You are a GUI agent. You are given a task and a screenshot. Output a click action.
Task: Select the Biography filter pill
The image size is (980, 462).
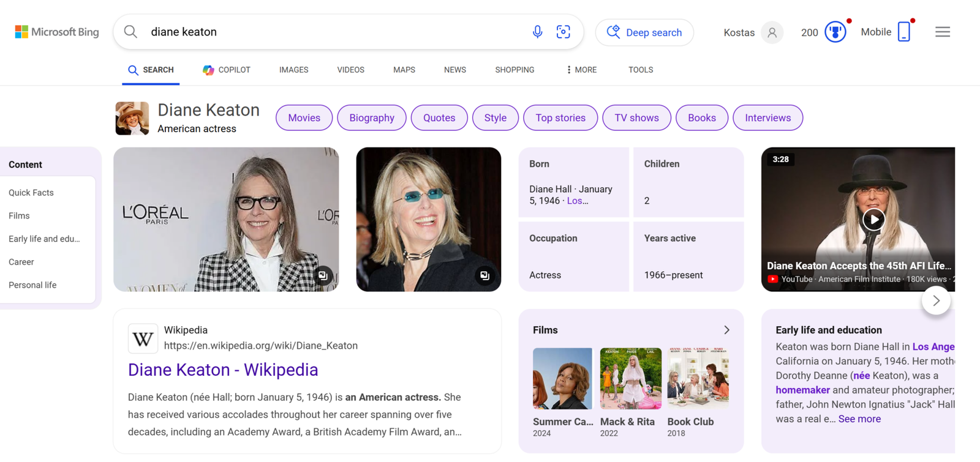[371, 117]
